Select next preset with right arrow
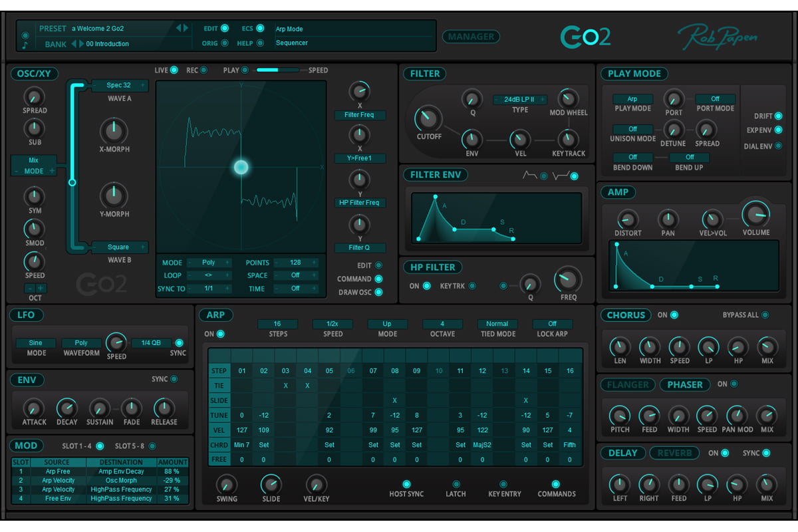 186,28
